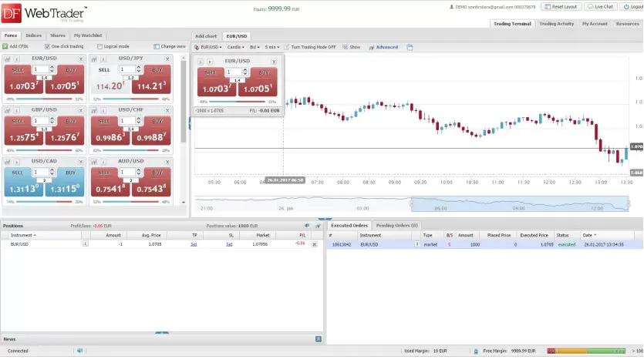
Task: Switch to the Indices tab
Action: click(34, 35)
